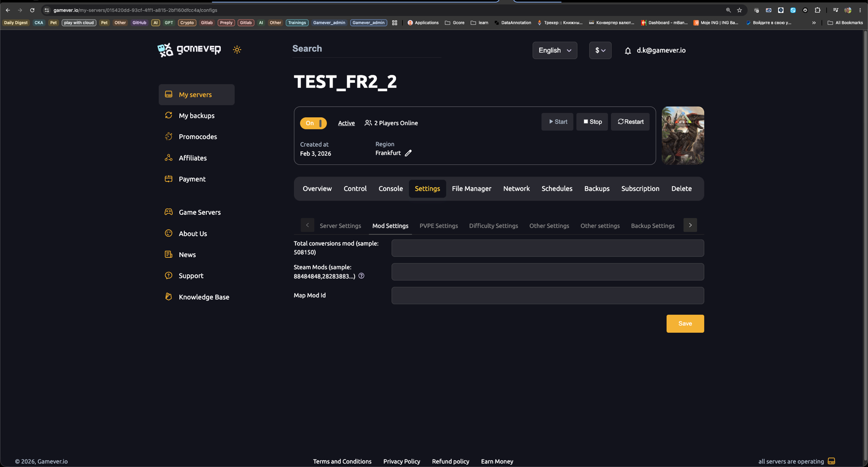Open the English language dropdown
The width and height of the screenshot is (868, 467).
pyautogui.click(x=555, y=50)
